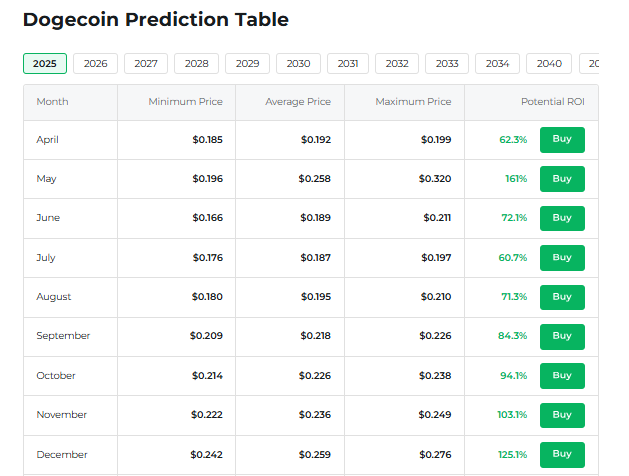Viewport: 629px width, 476px height.
Task: Open the 2033 year tab
Action: [x=447, y=63]
